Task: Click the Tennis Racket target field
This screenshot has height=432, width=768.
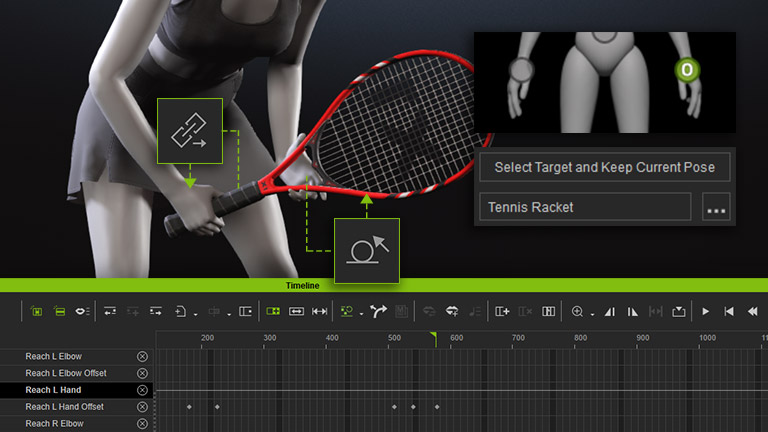Action: (x=585, y=208)
